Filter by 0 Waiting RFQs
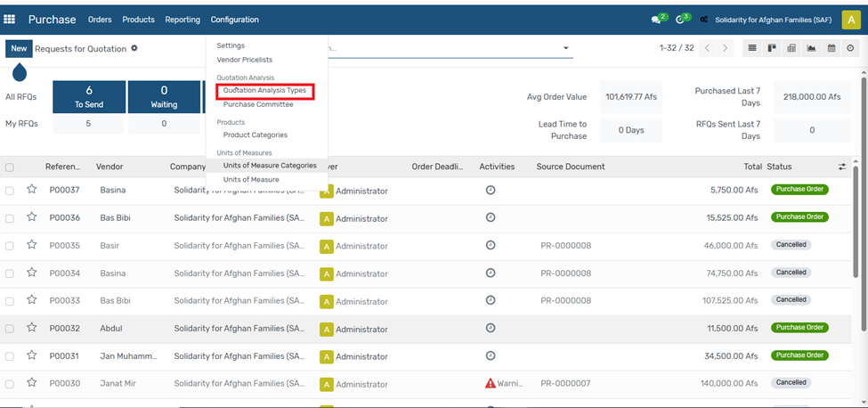Viewport: 868px width, 408px height. (164, 97)
